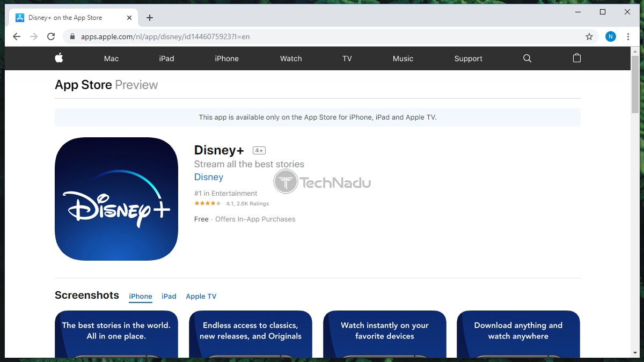Click the App Store favicon on tab
Screen dimensions: 644x362
tap(20, 18)
